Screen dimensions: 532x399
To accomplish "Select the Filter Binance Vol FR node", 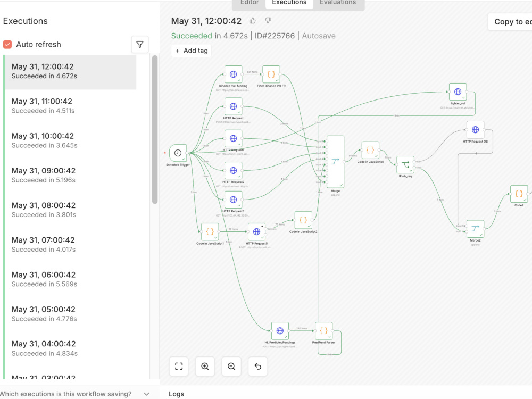I will 271,74.
